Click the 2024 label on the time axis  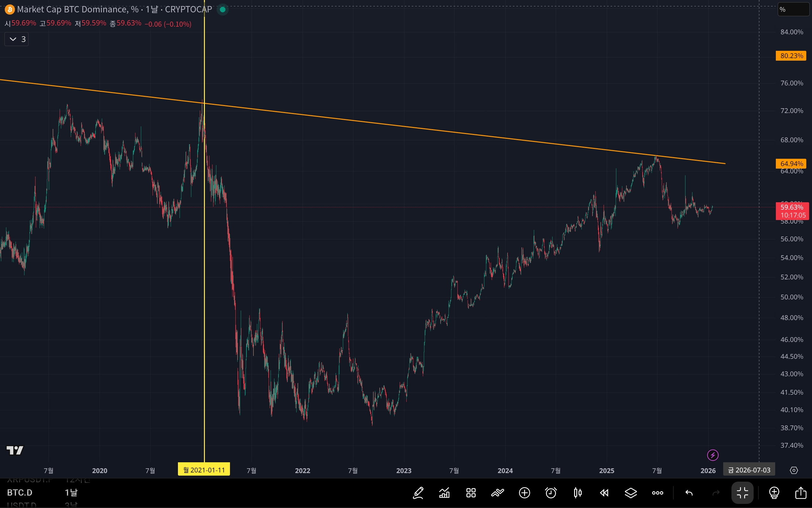[x=505, y=471]
